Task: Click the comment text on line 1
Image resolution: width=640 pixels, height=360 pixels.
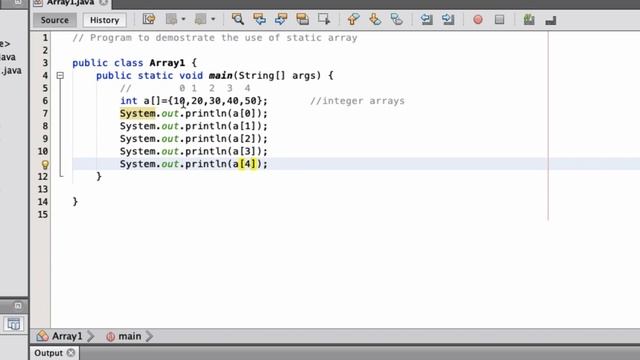Action: (215, 38)
